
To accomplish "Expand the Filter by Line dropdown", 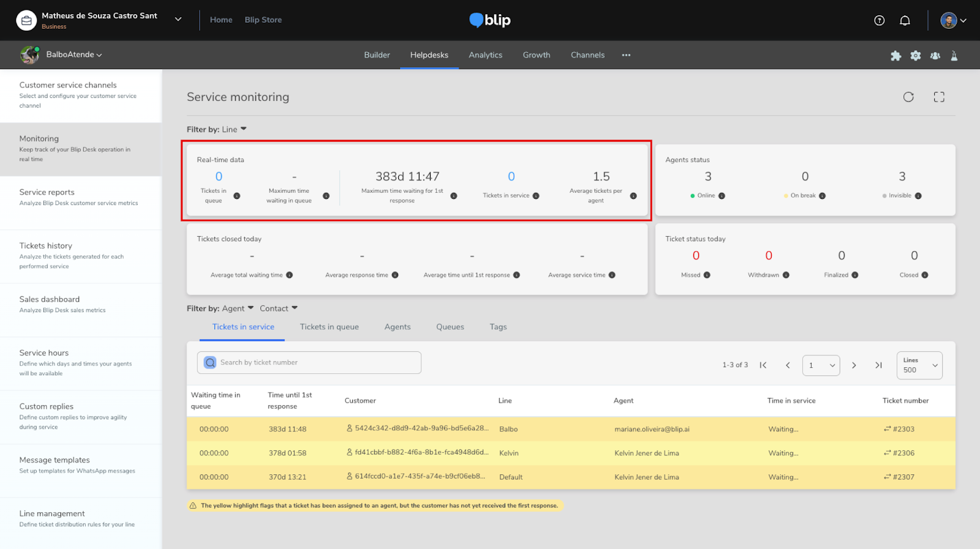I will click(235, 129).
